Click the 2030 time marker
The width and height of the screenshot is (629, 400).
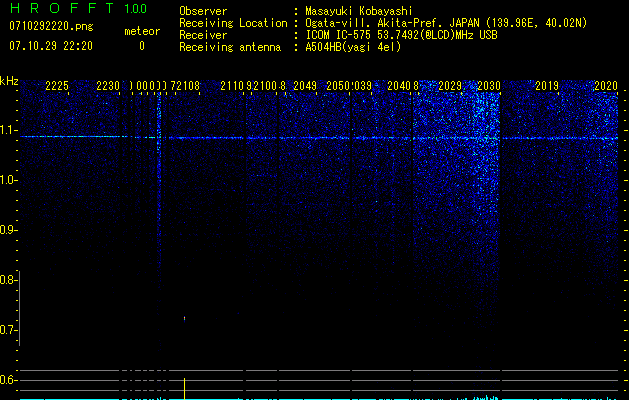coord(489,86)
